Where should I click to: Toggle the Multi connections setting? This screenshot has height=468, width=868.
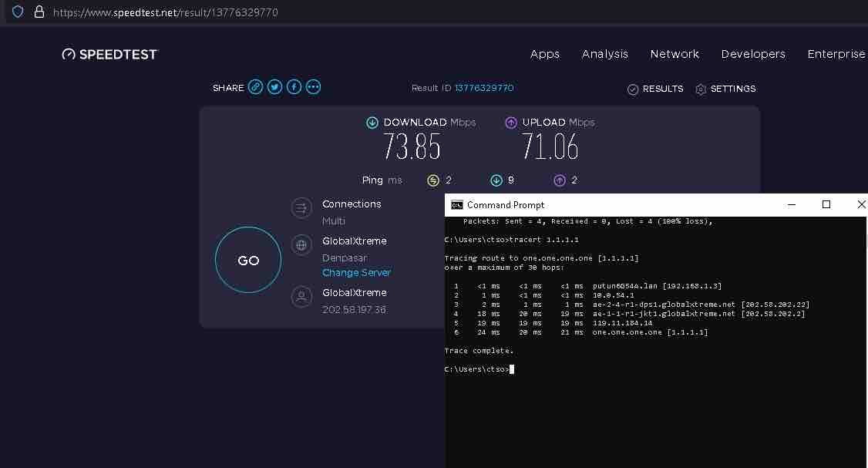[333, 221]
